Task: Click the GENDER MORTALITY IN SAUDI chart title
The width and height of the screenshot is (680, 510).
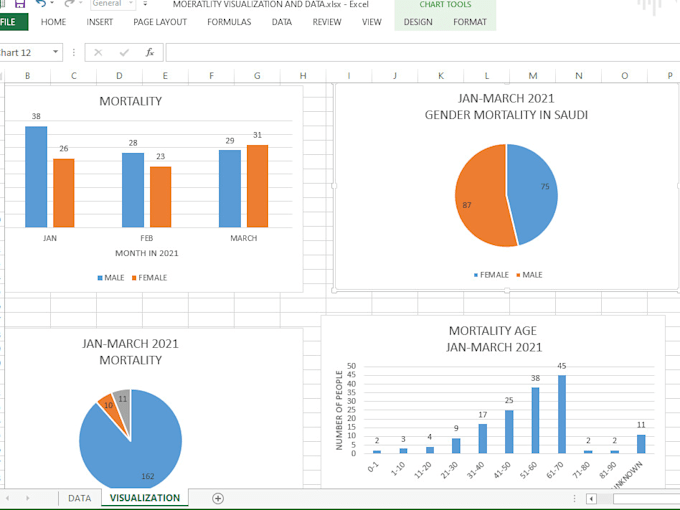Action: pyautogui.click(x=506, y=107)
